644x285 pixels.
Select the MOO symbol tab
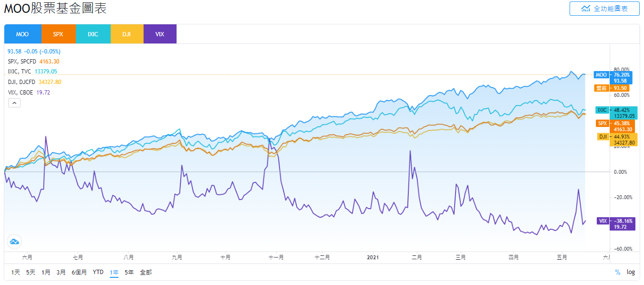coord(22,34)
